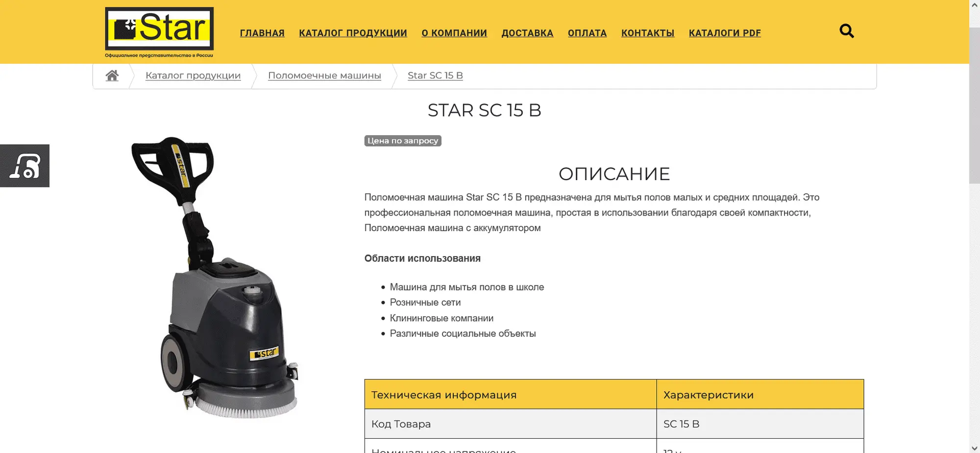Open КАТАЛОГИ PDF from the top menu

(x=725, y=33)
